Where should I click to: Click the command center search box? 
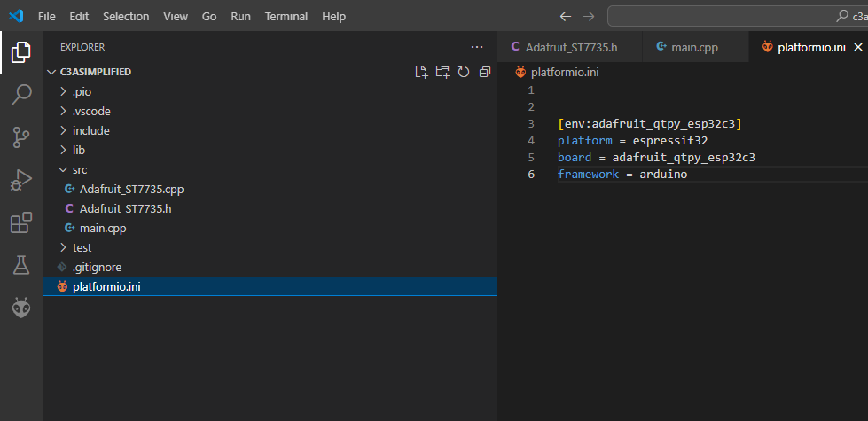click(736, 16)
